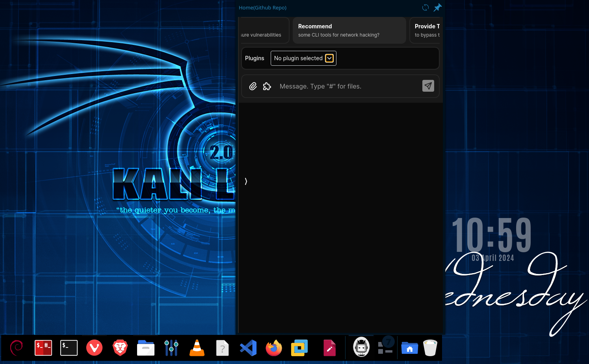Click the '03 April 2024' date text
Image resolution: width=589 pixels, height=364 pixels.
[x=493, y=258]
